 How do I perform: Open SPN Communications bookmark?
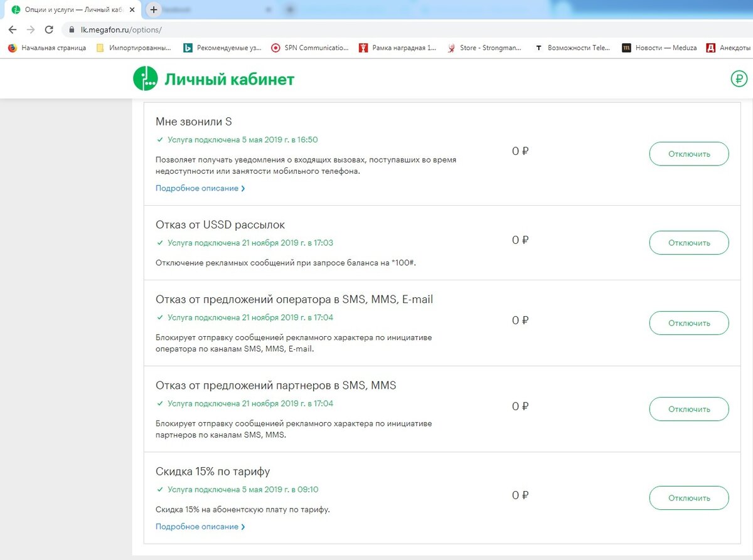pyautogui.click(x=310, y=48)
